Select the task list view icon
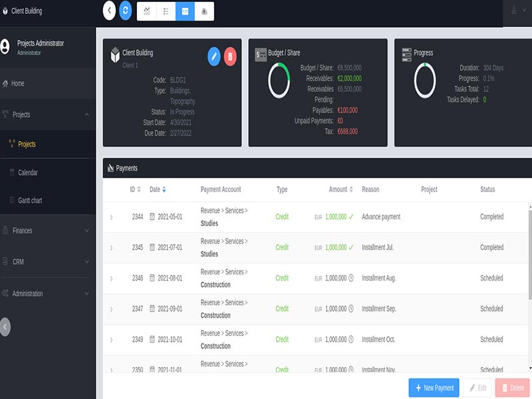 tap(166, 11)
